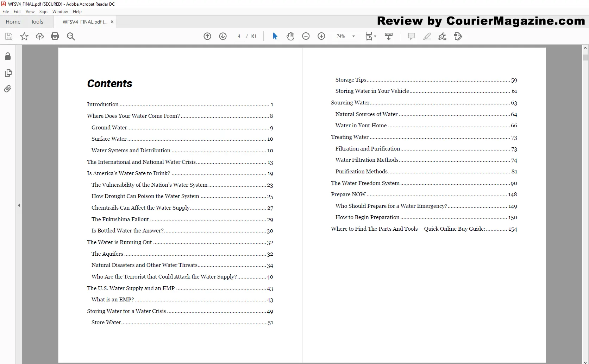Zoom out with the minus icon
The height and width of the screenshot is (364, 589).
tap(306, 36)
